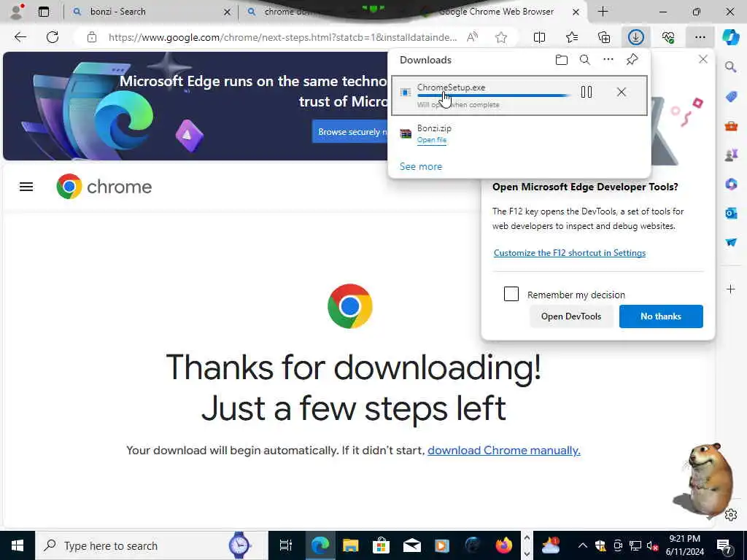Click download Chrome manually link
The image size is (747, 560).
tap(503, 450)
